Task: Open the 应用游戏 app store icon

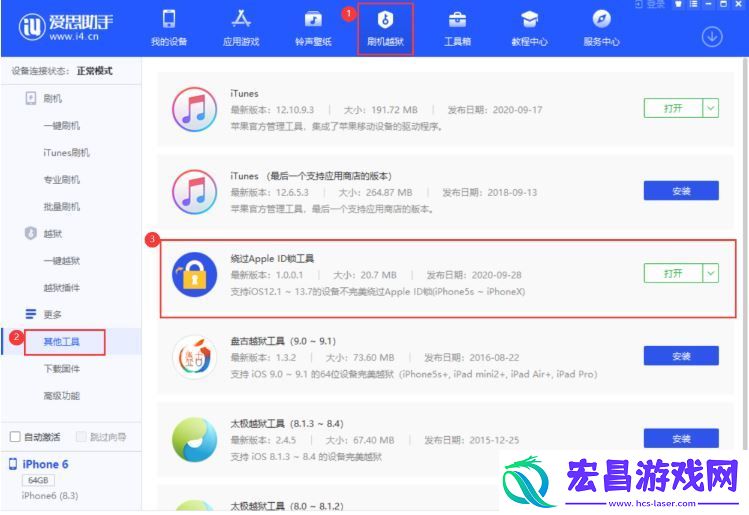Action: pos(241,20)
